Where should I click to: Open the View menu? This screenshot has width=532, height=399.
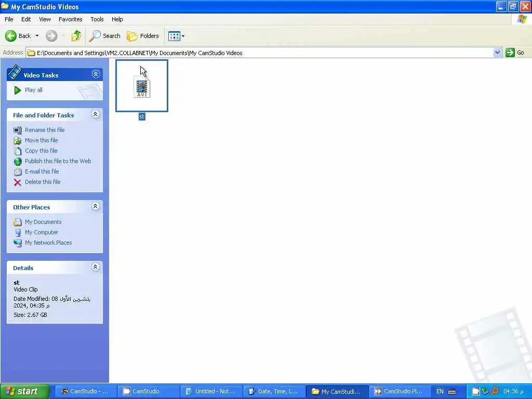point(45,19)
